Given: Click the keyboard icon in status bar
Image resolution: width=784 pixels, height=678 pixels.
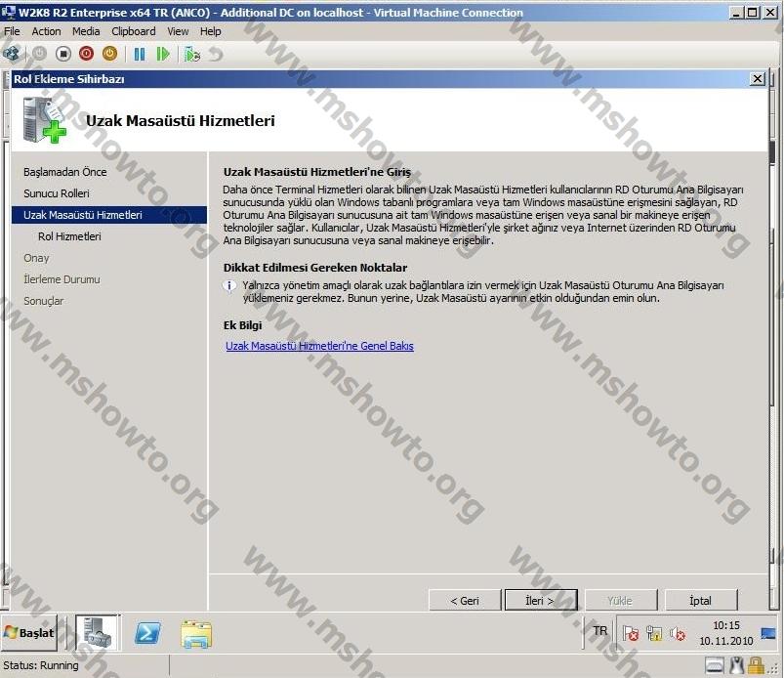Looking at the screenshot, I should tap(714, 665).
